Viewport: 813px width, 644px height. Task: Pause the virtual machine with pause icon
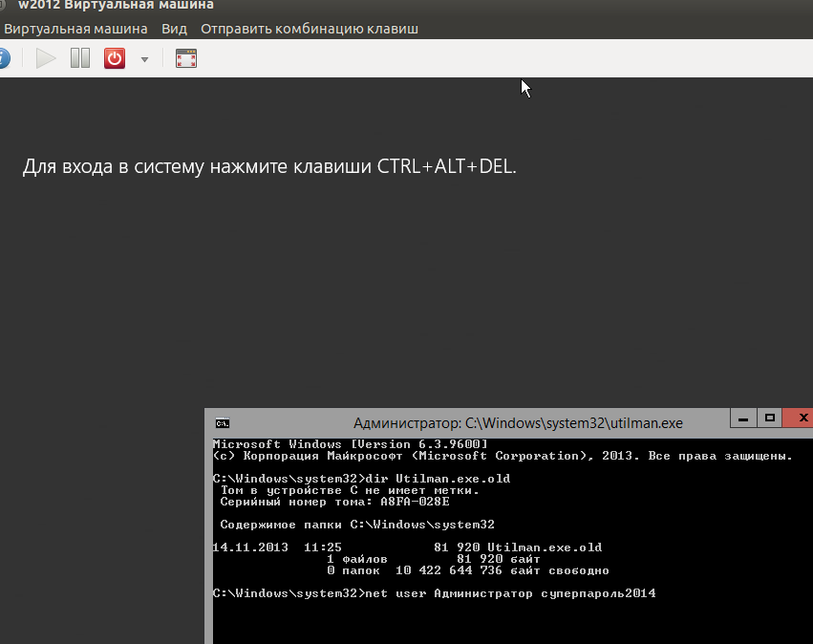click(x=79, y=58)
